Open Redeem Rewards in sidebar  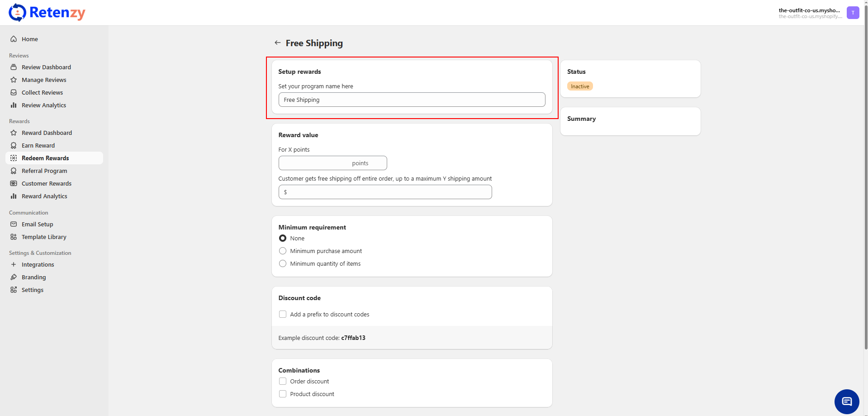click(45, 158)
